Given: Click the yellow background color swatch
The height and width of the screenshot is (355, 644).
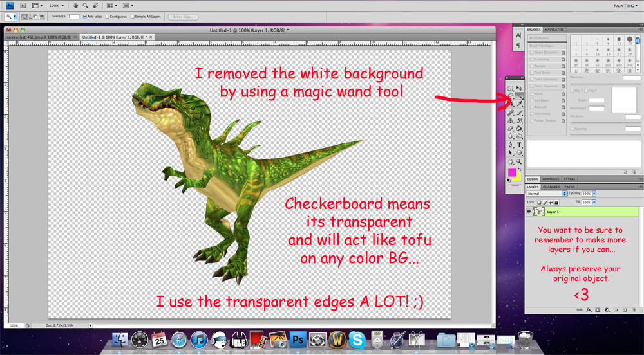Looking at the screenshot, I should tap(518, 178).
